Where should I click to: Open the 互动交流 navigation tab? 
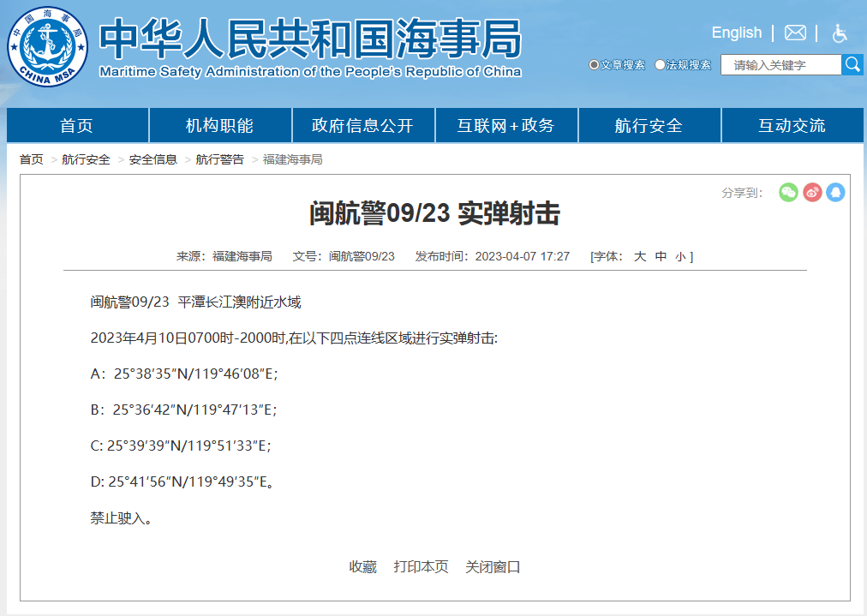792,126
